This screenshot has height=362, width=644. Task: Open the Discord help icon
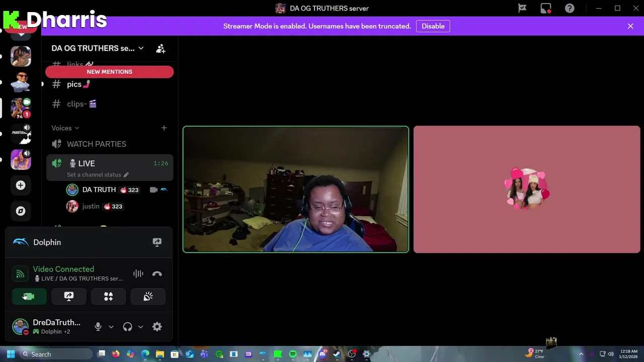tap(570, 8)
